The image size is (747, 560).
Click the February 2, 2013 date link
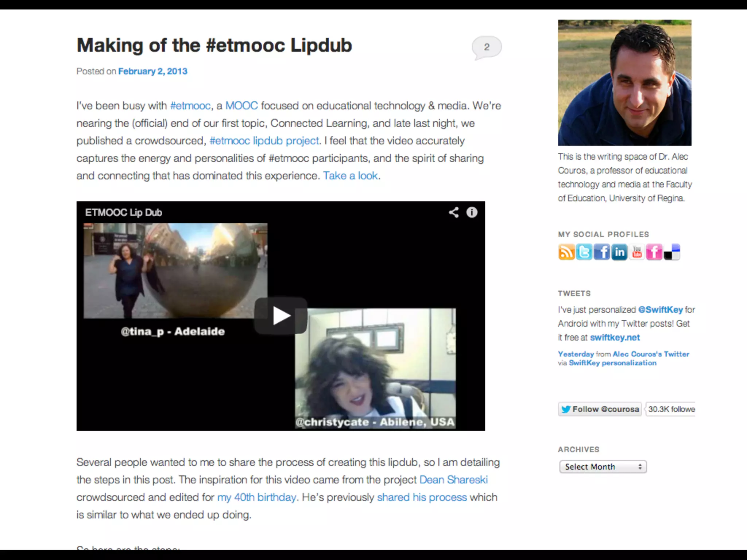[152, 71]
